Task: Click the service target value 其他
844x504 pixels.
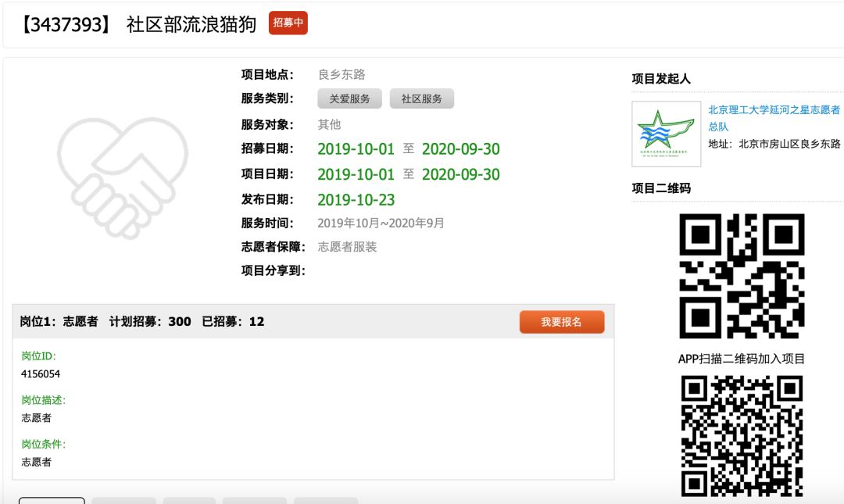Action: (x=329, y=124)
